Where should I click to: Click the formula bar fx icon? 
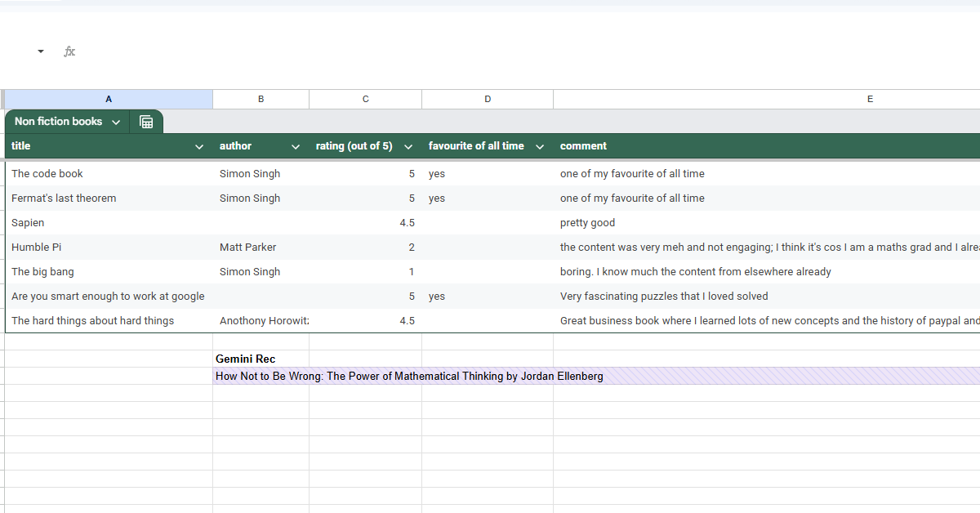pyautogui.click(x=69, y=51)
